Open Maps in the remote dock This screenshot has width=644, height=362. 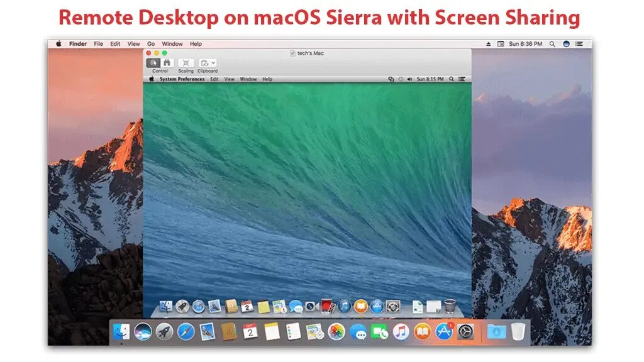click(279, 306)
